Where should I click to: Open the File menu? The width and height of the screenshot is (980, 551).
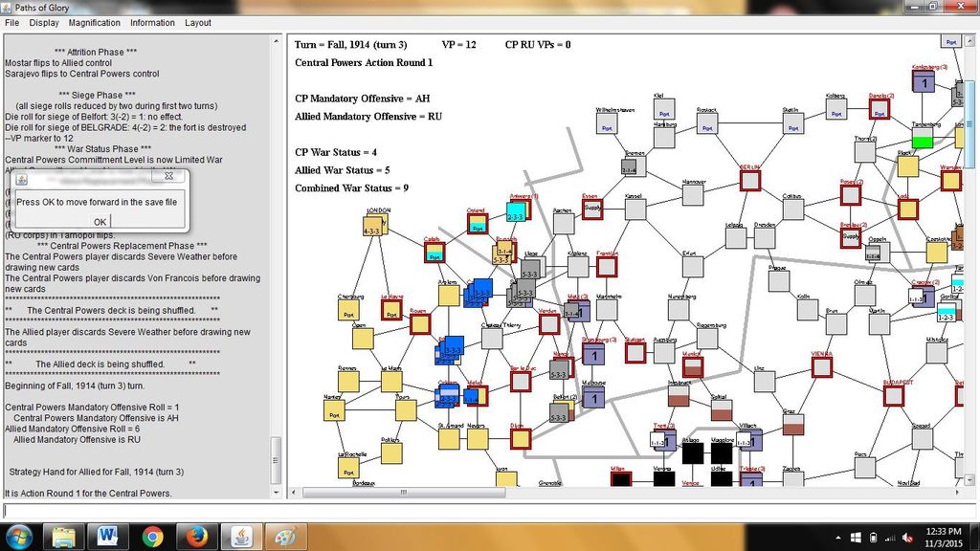(11, 23)
